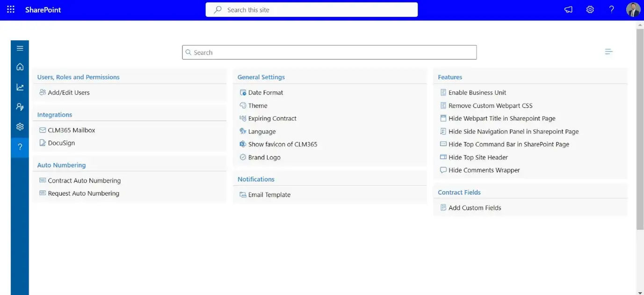Click the Theme palette icon
This screenshot has height=295, width=644.
click(x=243, y=105)
